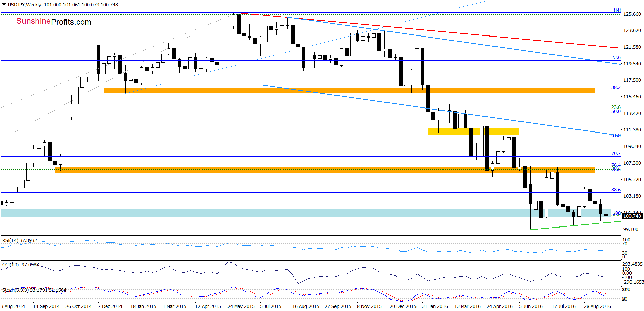Viewport: 644px width, 311px height.
Task: Click the 27 Sep 2015 date label
Action: coord(338,306)
